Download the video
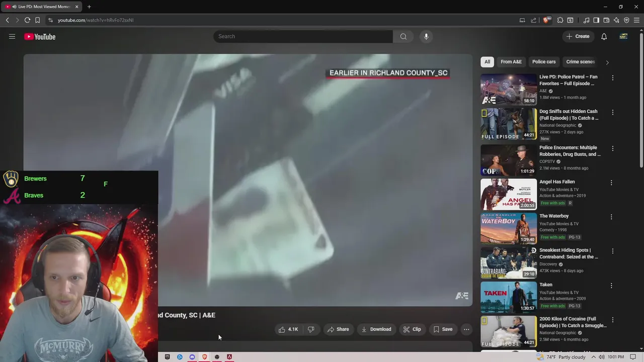 point(376,329)
